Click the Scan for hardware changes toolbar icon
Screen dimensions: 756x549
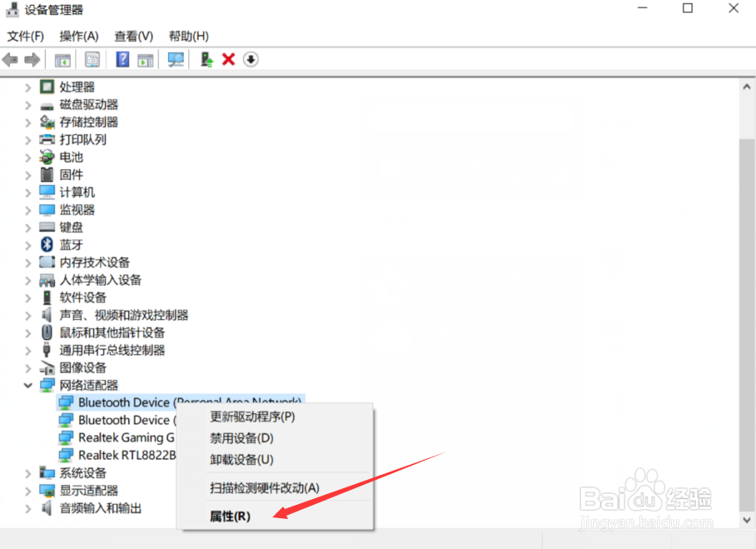[177, 59]
